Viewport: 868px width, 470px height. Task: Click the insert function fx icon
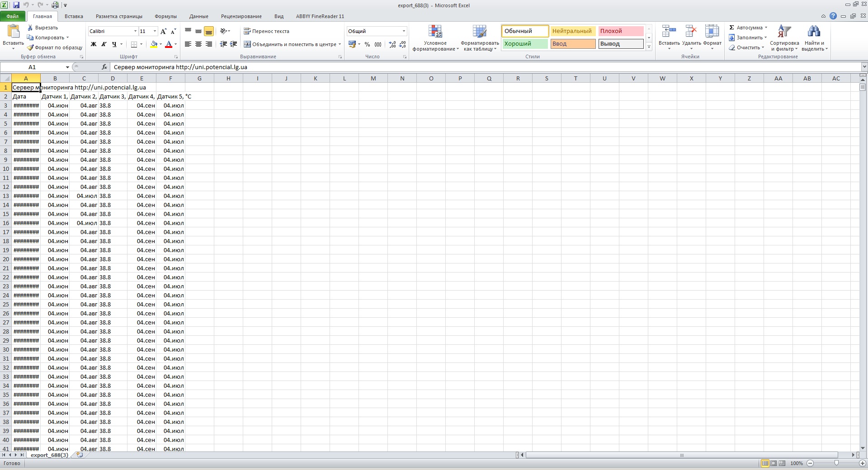104,67
